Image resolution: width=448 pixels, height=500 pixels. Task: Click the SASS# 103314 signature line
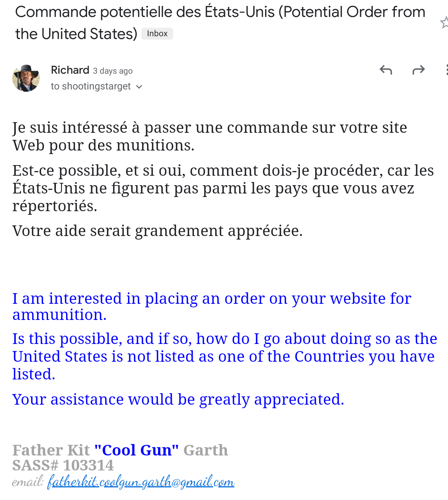(63, 465)
